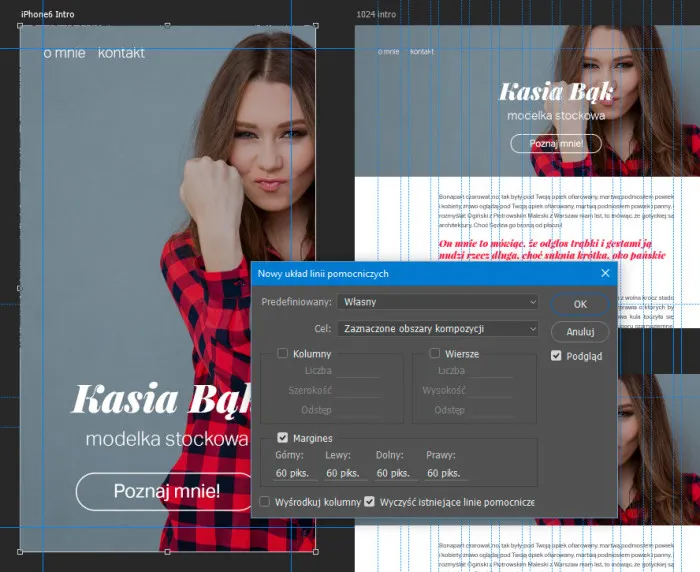Enable the Wiersze checkbox

[x=435, y=353]
